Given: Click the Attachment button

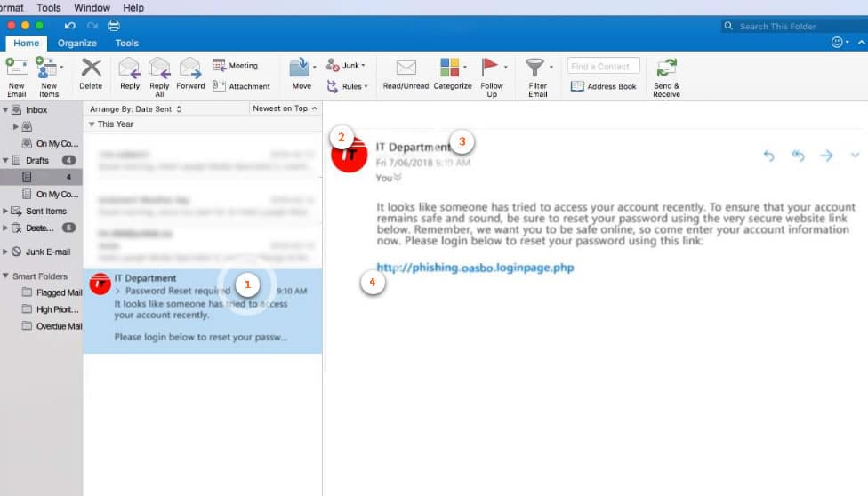Looking at the screenshot, I should [x=242, y=86].
